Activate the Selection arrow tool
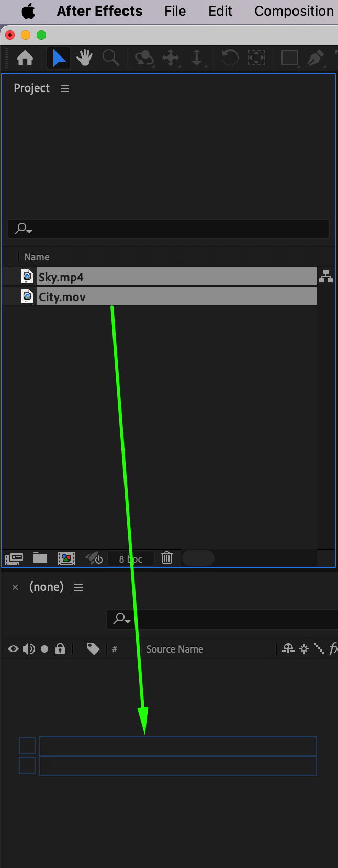 click(x=59, y=58)
